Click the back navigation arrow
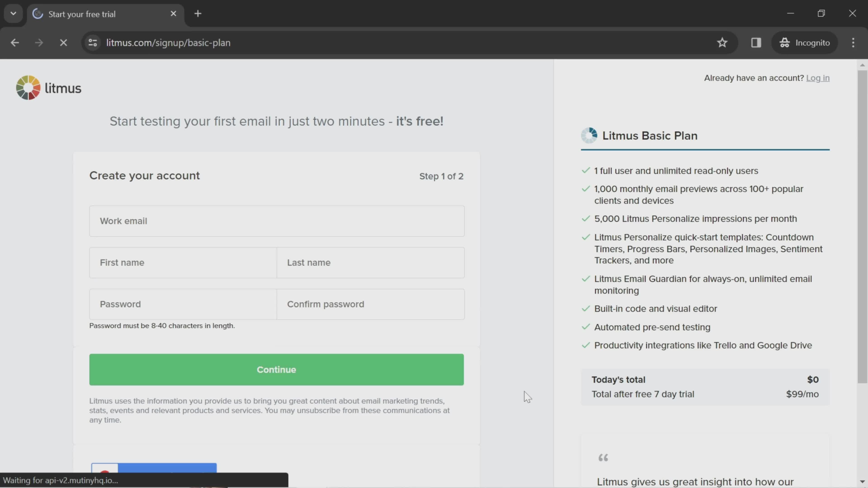 click(x=14, y=42)
